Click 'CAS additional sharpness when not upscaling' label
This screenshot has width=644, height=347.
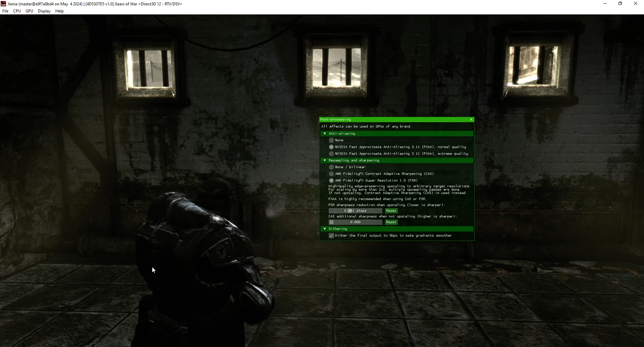coord(393,216)
